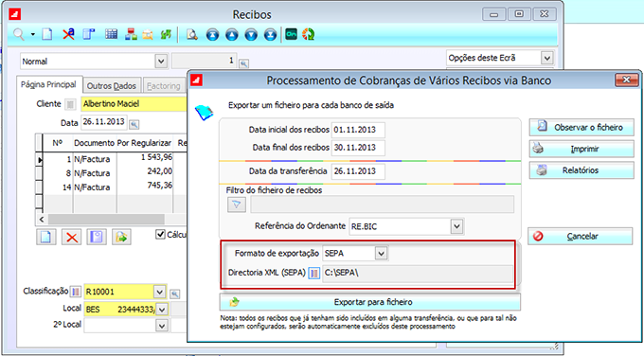644x356 pixels.
Task: Click the icon next to Classificação label
Action: (x=76, y=292)
